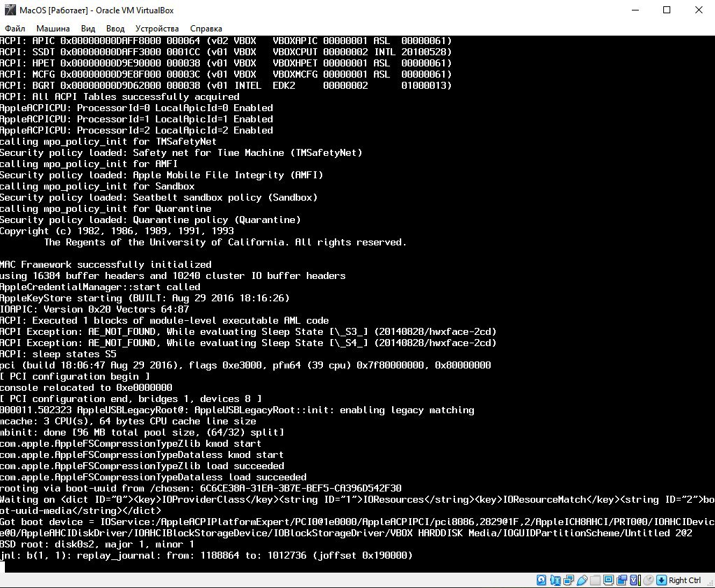This screenshot has height=588, width=715.
Task: Click the video capture indicator icon
Action: [622, 580]
